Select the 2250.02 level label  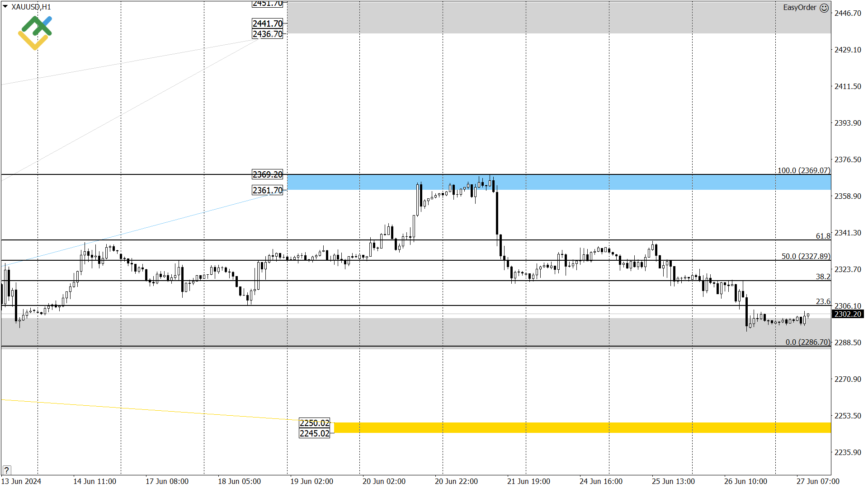(315, 423)
